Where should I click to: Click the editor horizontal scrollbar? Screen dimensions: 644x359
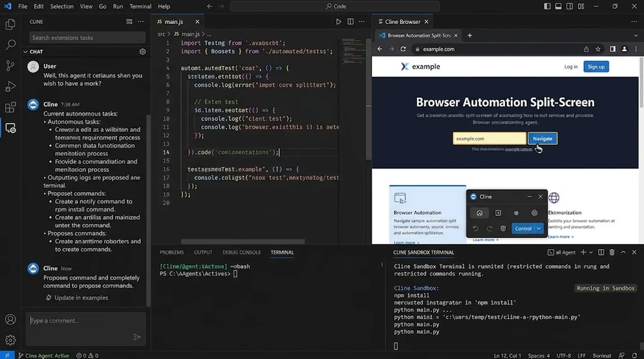point(243,242)
